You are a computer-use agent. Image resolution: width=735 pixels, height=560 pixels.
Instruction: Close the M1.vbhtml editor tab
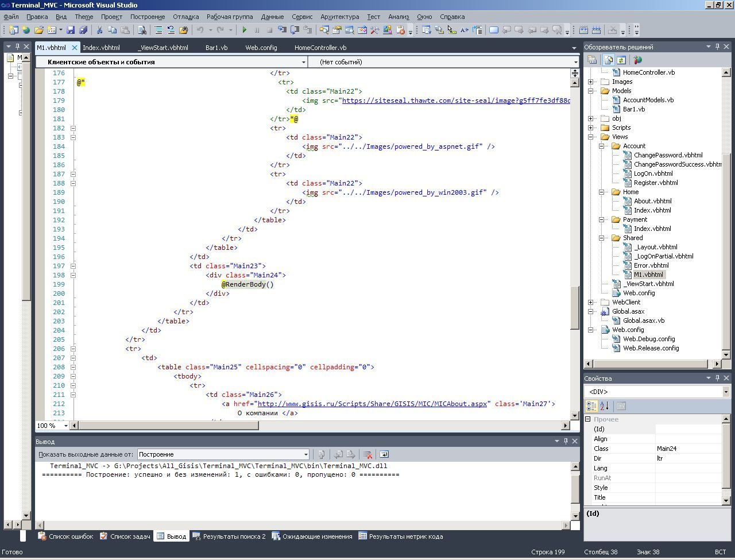(x=74, y=48)
